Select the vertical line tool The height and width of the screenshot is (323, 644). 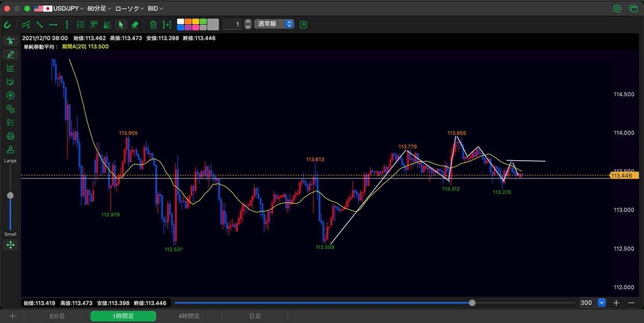click(x=67, y=24)
